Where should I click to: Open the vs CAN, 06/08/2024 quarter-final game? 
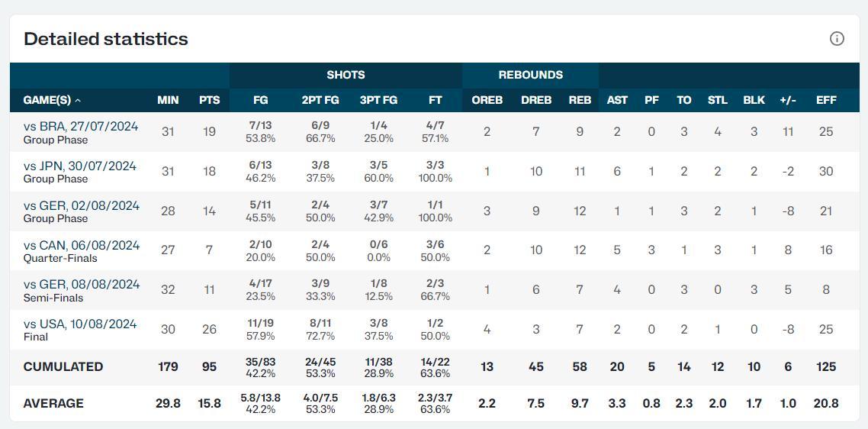click(82, 246)
